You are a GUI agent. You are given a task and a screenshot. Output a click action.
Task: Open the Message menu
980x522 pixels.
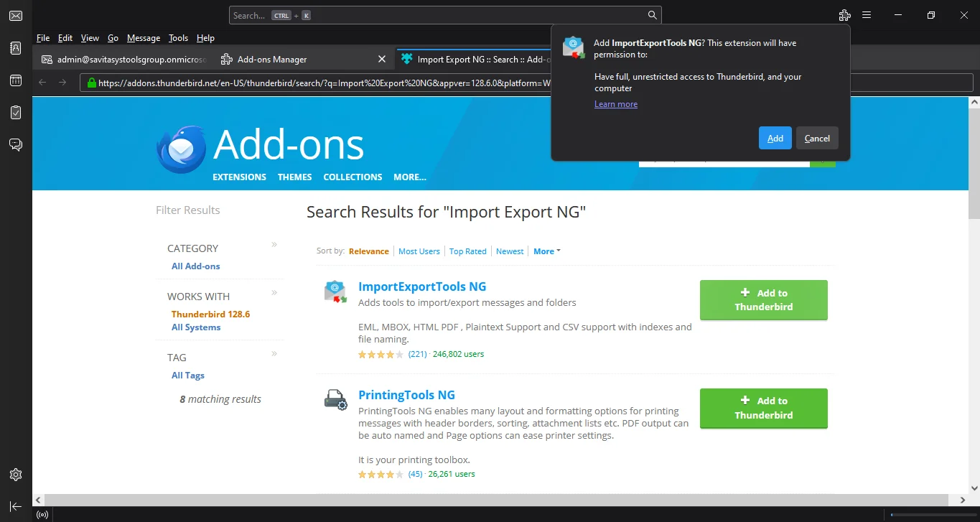coord(144,38)
